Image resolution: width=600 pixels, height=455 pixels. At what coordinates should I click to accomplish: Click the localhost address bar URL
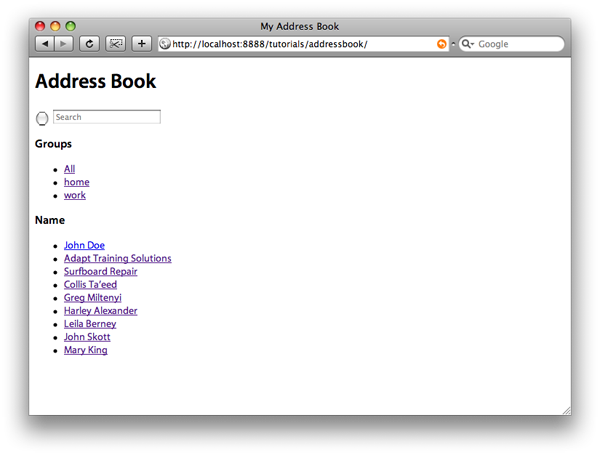(x=270, y=44)
